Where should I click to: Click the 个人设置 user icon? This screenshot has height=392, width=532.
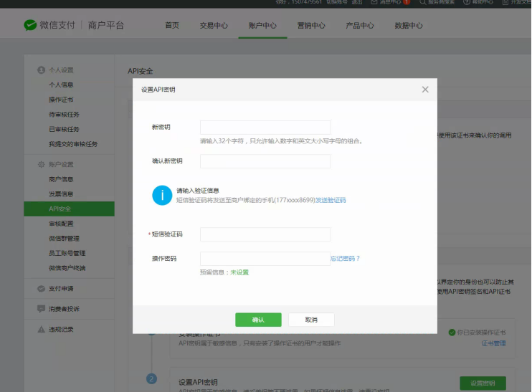pyautogui.click(x=42, y=70)
